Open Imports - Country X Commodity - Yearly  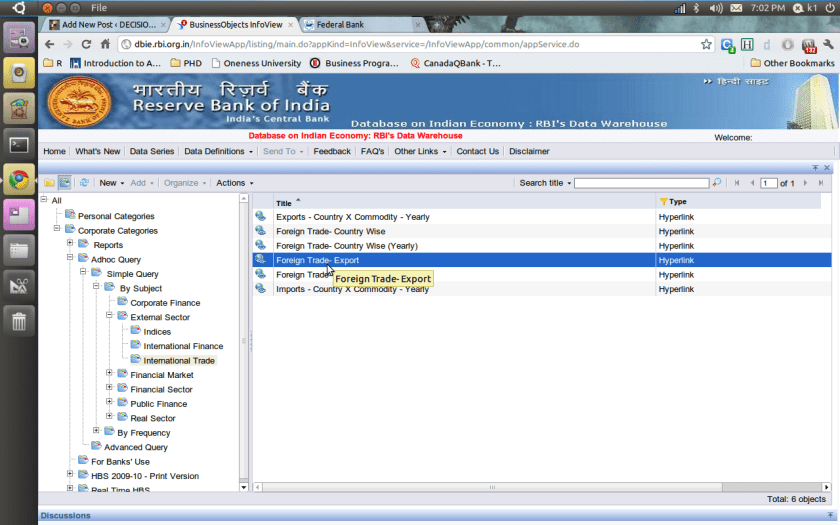(x=352, y=289)
